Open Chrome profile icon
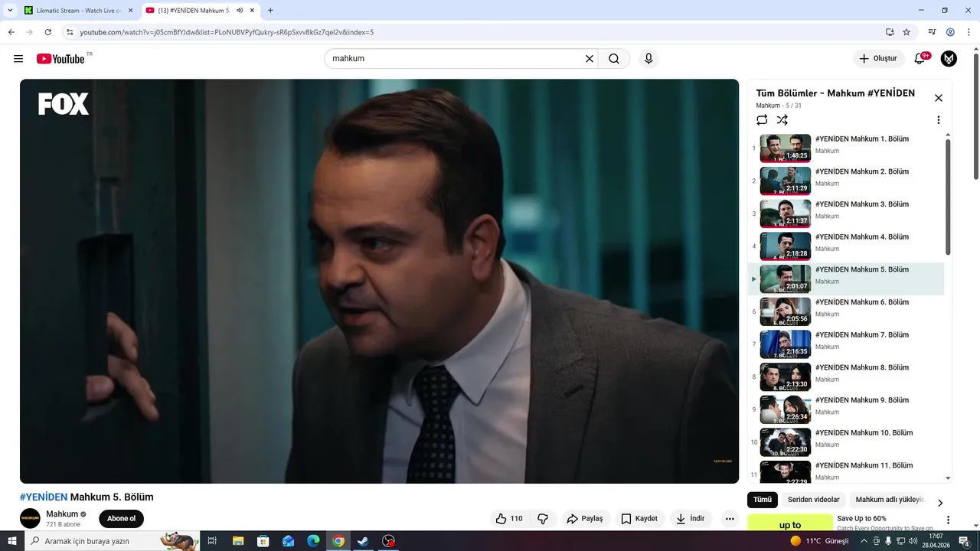This screenshot has width=980, height=551. [950, 32]
